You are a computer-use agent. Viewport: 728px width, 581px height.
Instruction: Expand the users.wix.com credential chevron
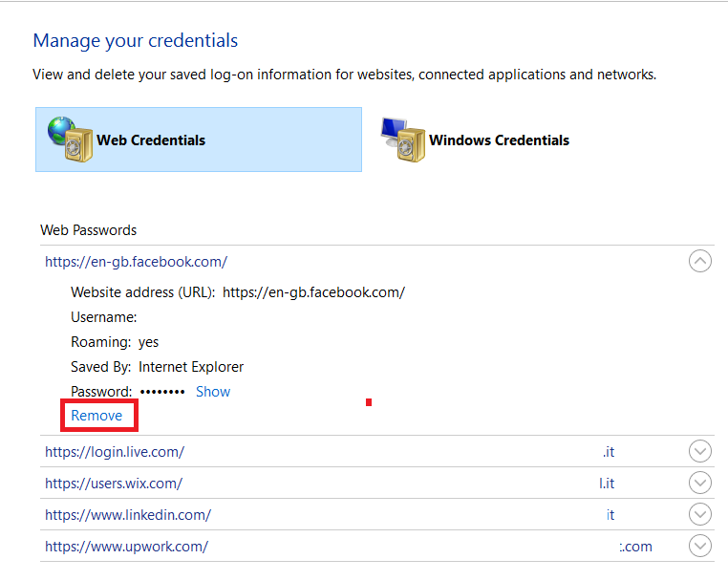tap(700, 483)
